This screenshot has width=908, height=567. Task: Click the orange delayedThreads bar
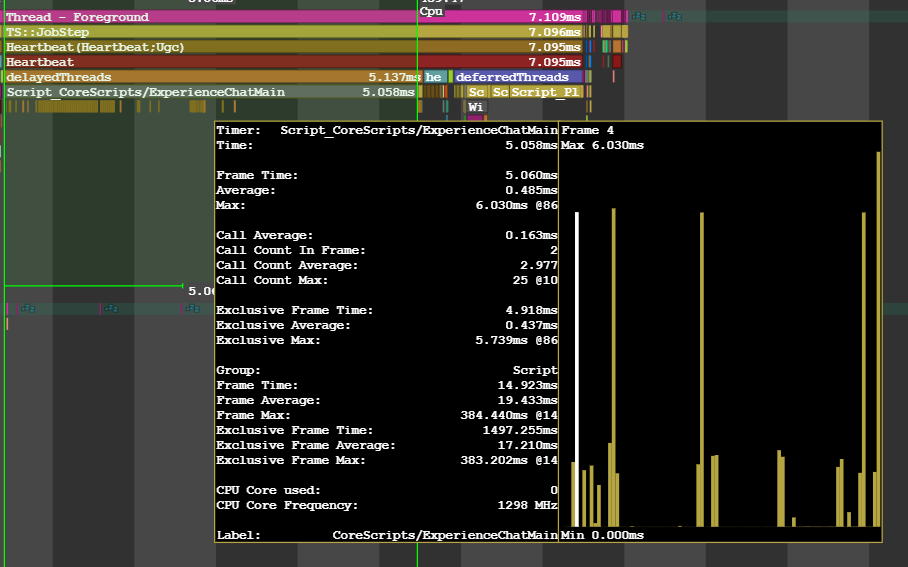tap(213, 77)
